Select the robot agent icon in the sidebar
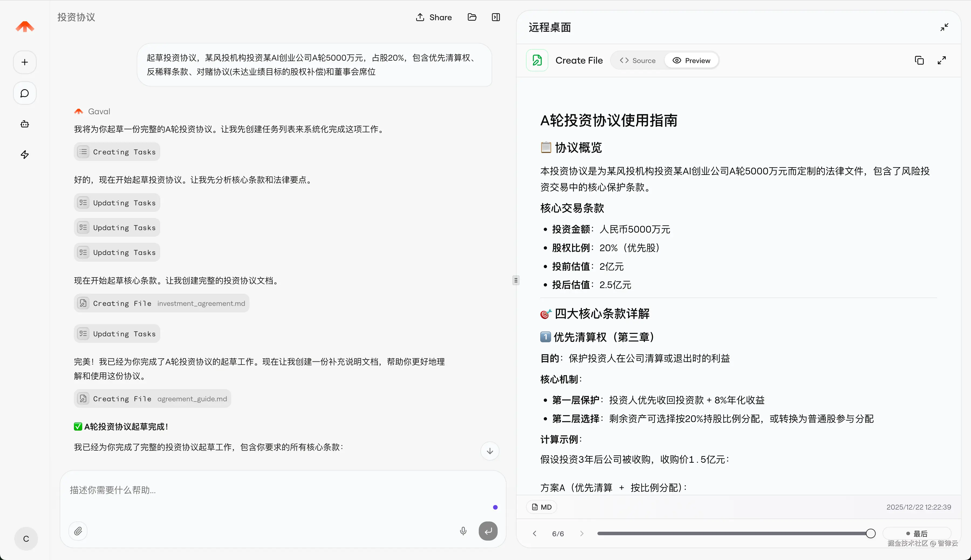 point(24,124)
